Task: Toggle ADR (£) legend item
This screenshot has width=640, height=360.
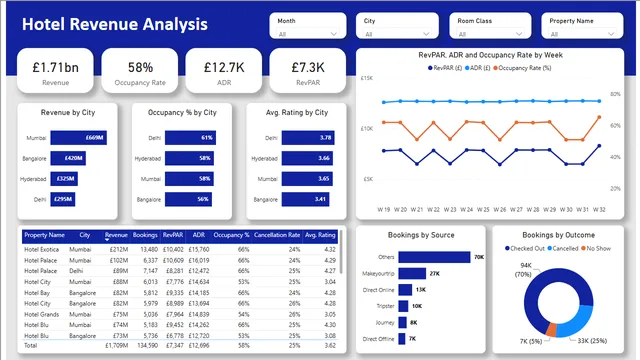Action: tap(477, 68)
